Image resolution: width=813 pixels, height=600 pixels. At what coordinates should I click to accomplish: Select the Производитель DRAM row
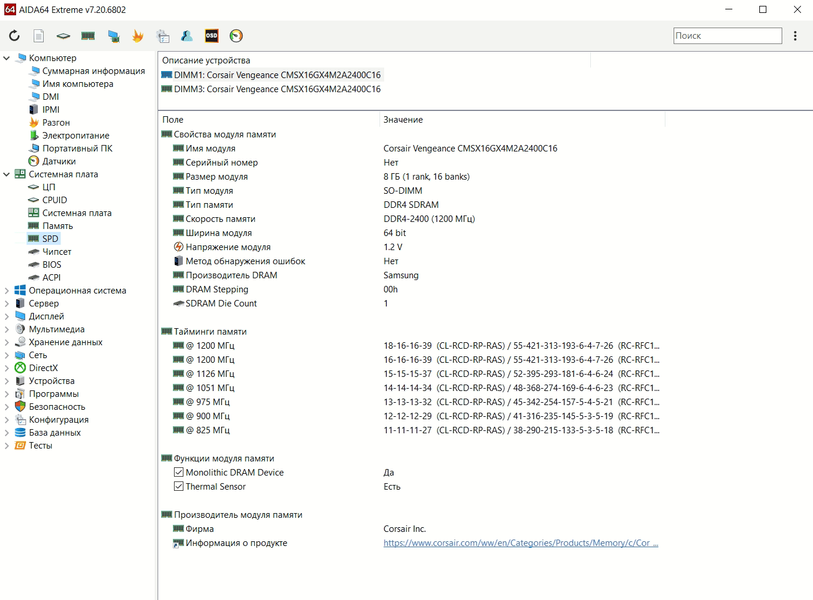412,275
